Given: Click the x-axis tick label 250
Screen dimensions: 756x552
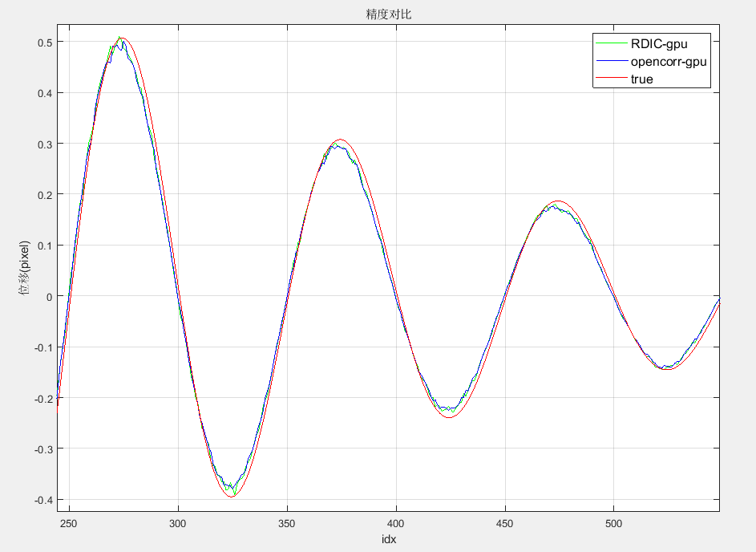Looking at the screenshot, I should tap(69, 522).
